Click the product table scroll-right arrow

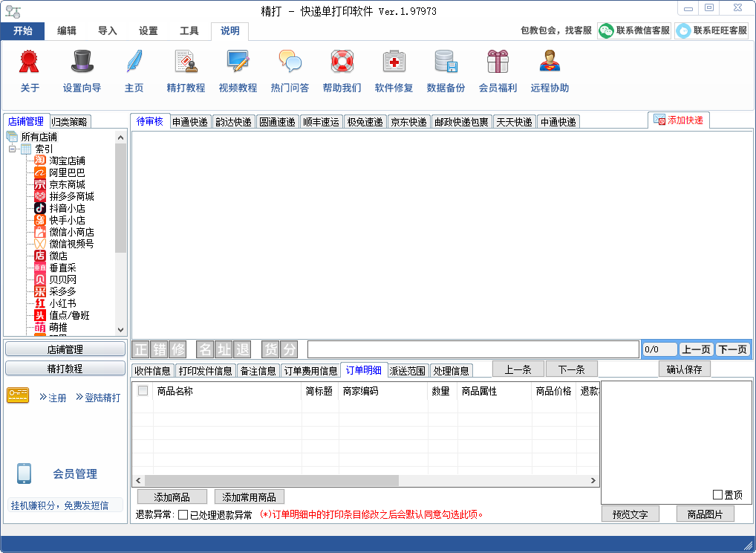[x=593, y=481]
